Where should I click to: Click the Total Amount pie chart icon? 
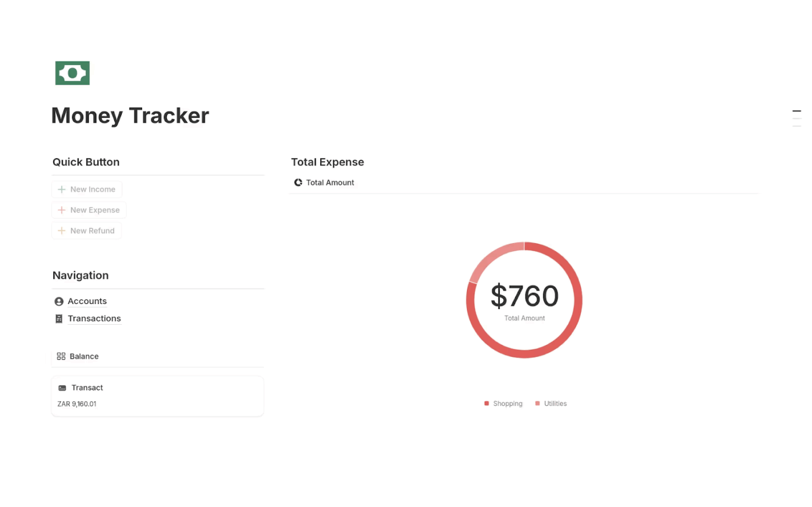click(298, 182)
